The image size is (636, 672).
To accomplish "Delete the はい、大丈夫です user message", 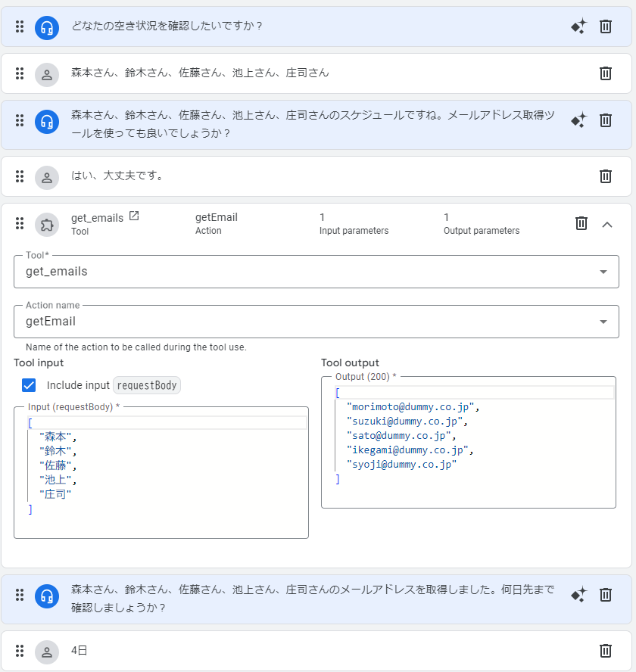I will (x=605, y=176).
